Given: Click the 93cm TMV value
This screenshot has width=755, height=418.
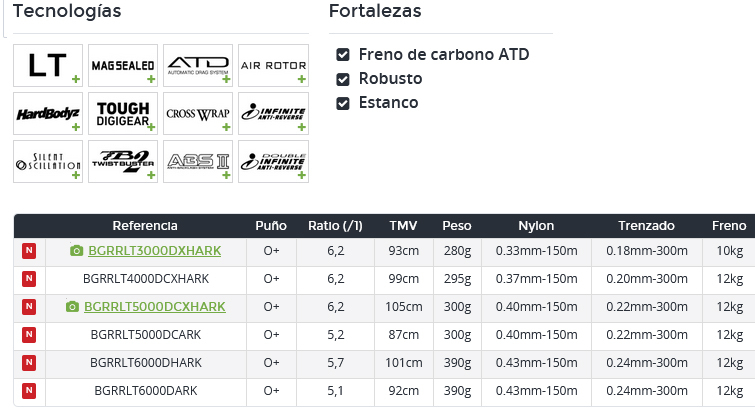Looking at the screenshot, I should pyautogui.click(x=404, y=251).
